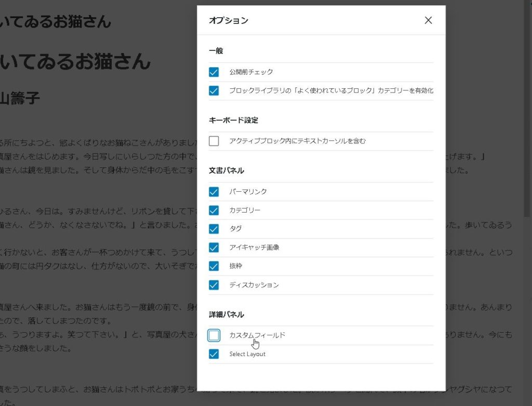Uncheck the カテゴリー panel checkbox
This screenshot has height=406, width=532.
click(x=214, y=210)
